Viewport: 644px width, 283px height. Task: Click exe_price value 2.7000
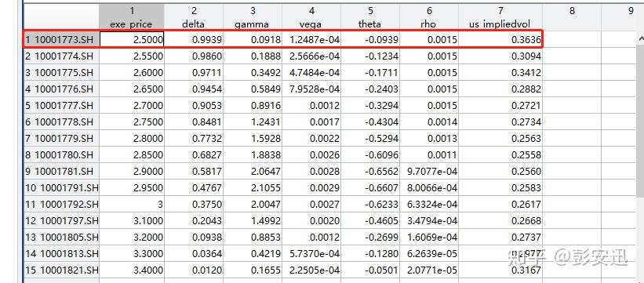tap(132, 106)
